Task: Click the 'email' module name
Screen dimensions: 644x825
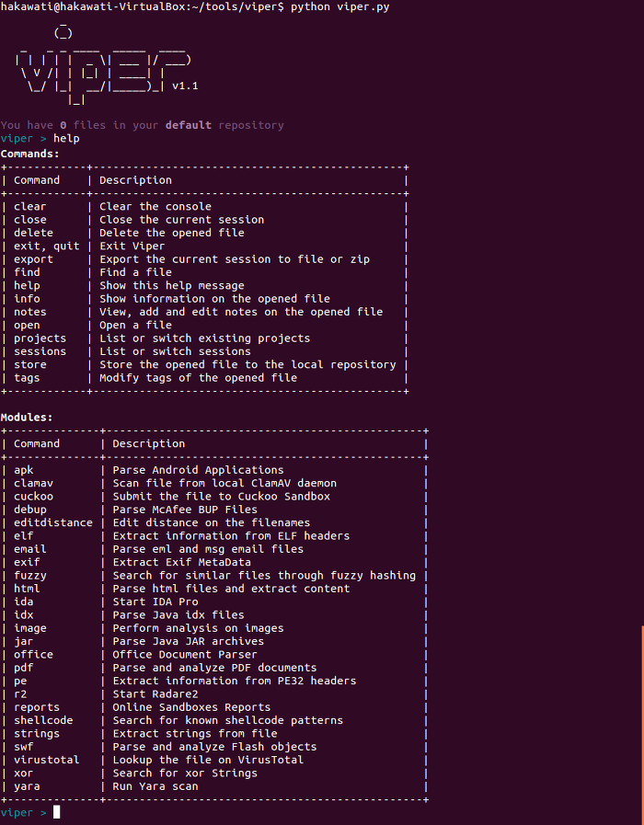Action: [x=30, y=549]
